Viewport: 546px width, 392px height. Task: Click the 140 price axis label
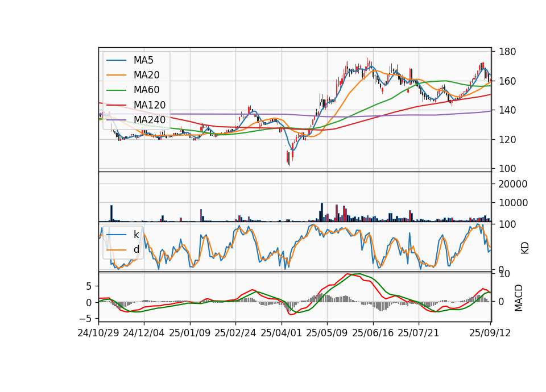click(x=507, y=110)
